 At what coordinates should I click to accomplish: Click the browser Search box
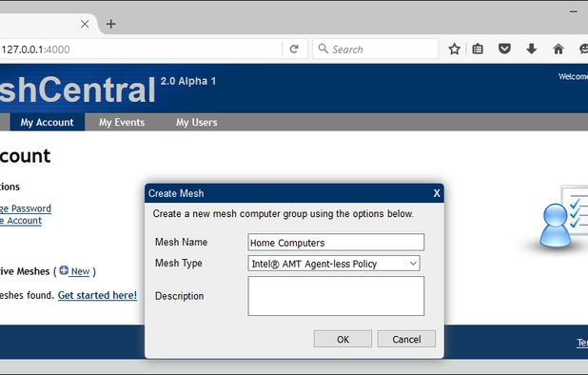click(375, 49)
